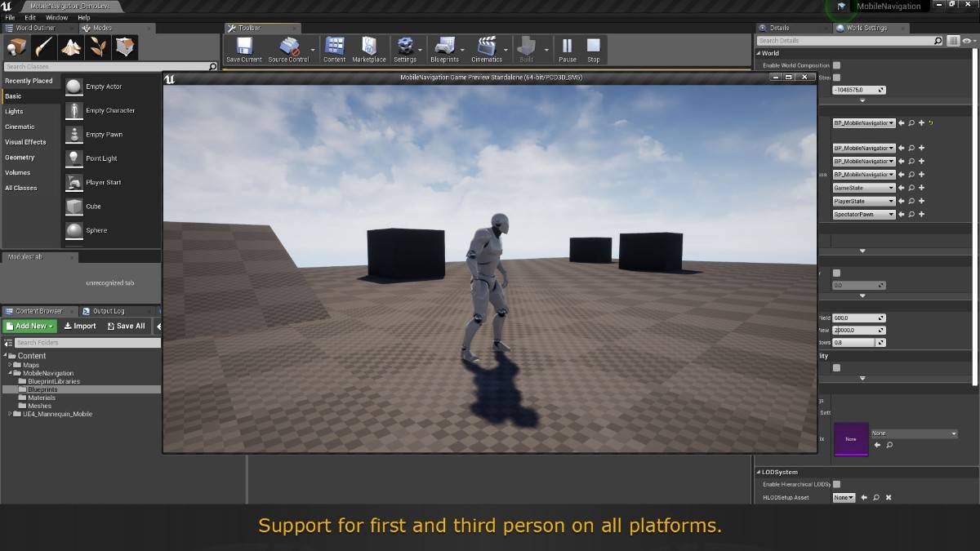
Task: Open the Cinematics toolbar icon
Action: tap(487, 46)
